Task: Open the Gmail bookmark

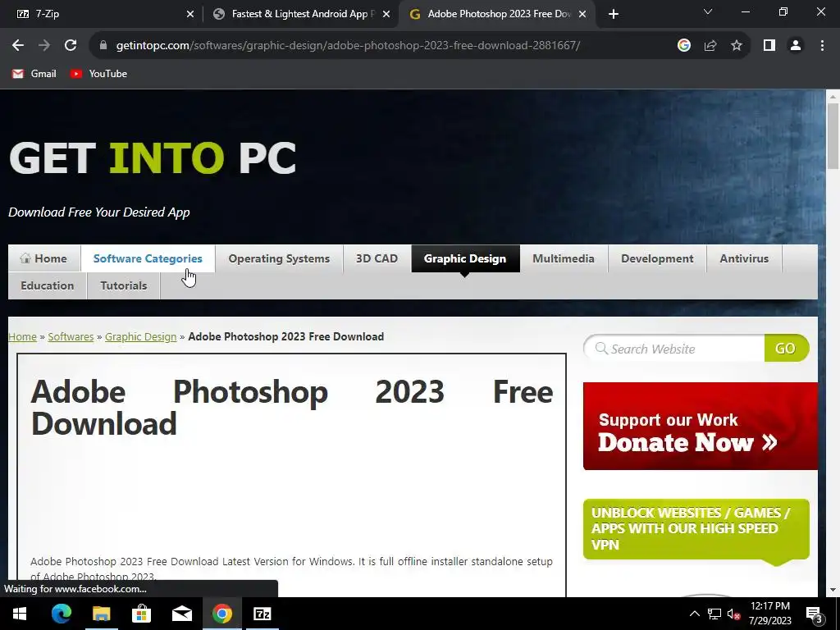Action: [x=34, y=74]
